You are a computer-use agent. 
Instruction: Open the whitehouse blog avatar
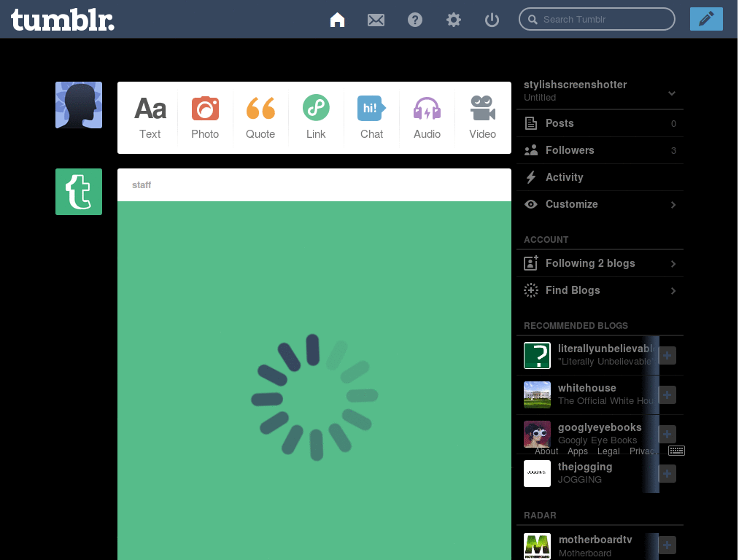tap(537, 394)
